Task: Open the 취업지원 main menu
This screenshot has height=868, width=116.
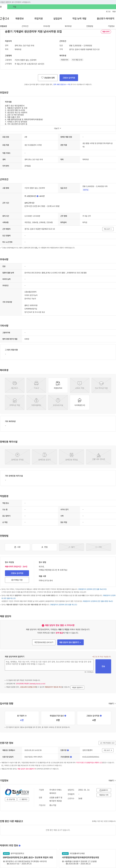Action: tap(39, 19)
